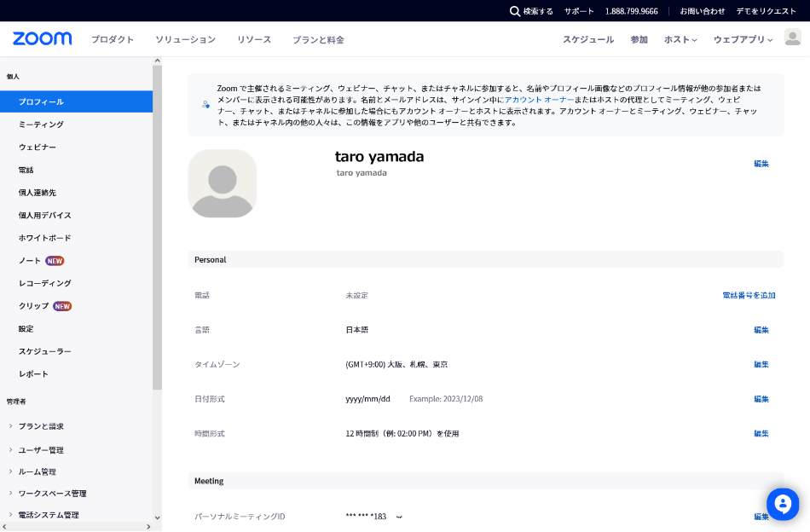Edit the 時間形式 setting
The width and height of the screenshot is (810, 532).
point(761,434)
